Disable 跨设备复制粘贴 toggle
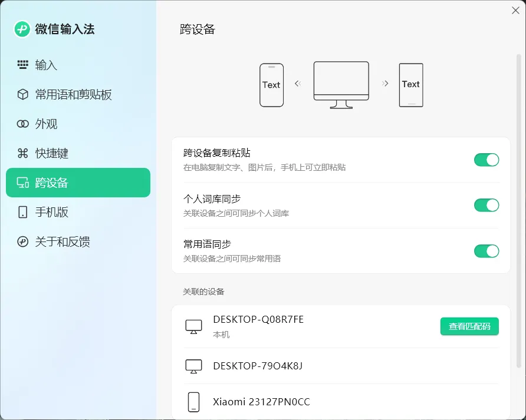This screenshot has height=420, width=526. click(486, 160)
